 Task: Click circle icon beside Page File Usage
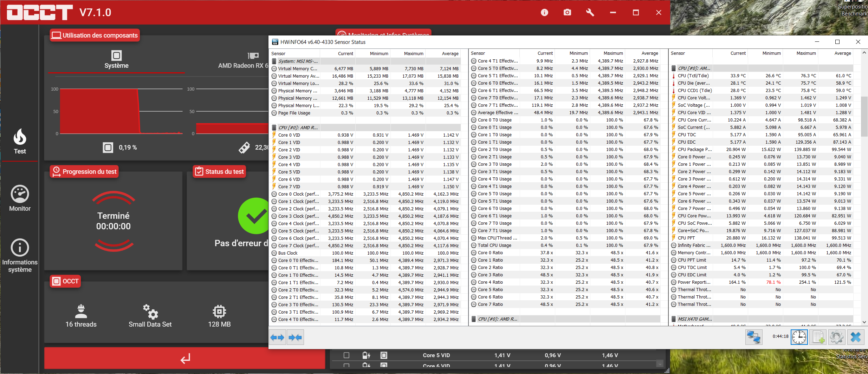tap(274, 113)
